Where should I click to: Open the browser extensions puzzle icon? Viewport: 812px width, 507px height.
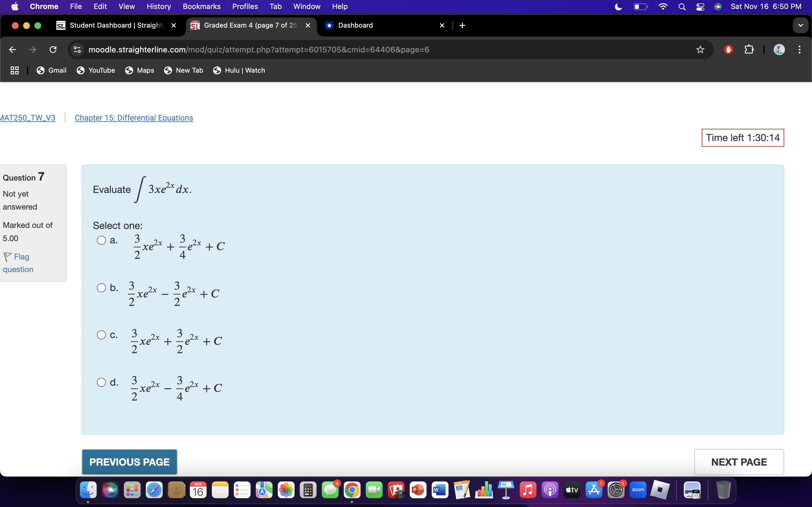[x=749, y=49]
